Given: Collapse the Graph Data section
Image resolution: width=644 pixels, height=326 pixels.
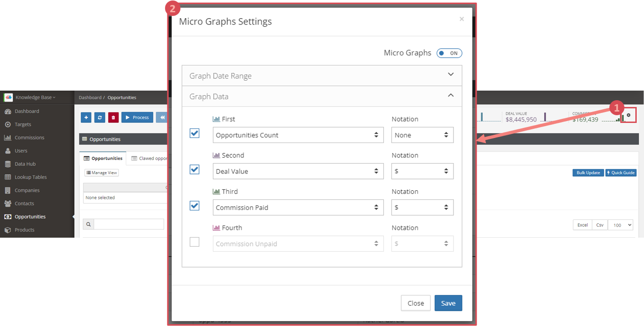Looking at the screenshot, I should coord(322,96).
